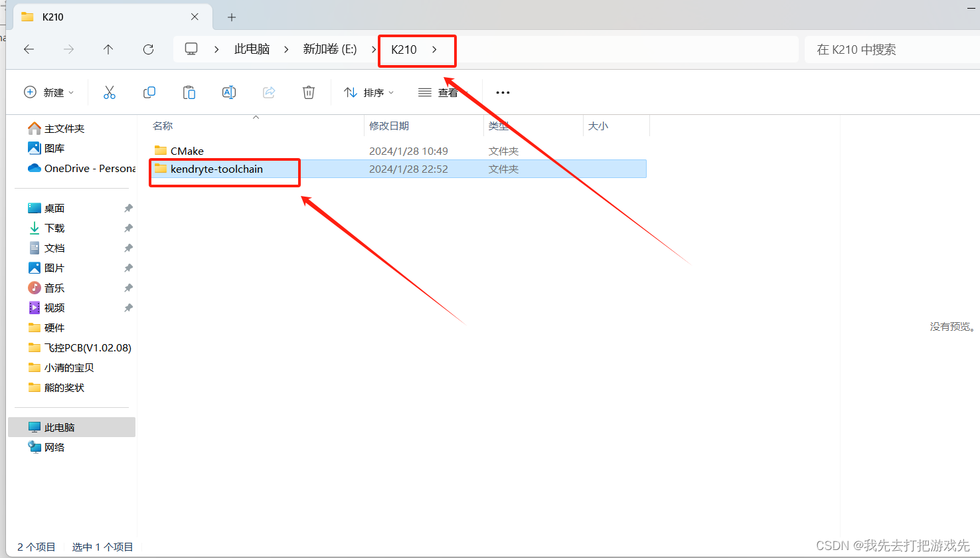
Task: Open 飞控PCB(V1.02.08) folder in sidebar
Action: 80,347
